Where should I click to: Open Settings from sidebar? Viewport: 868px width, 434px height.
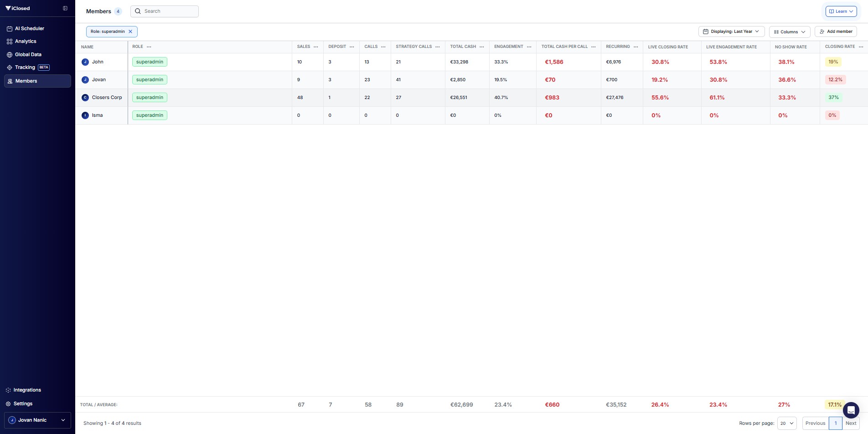(37, 403)
